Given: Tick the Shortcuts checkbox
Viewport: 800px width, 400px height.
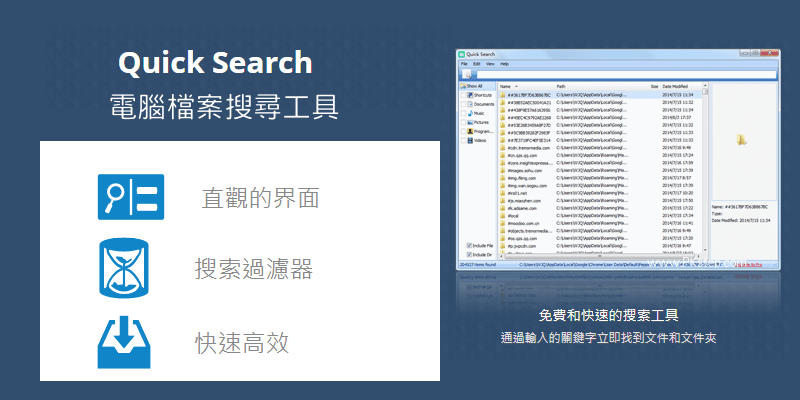Looking at the screenshot, I should point(464,95).
